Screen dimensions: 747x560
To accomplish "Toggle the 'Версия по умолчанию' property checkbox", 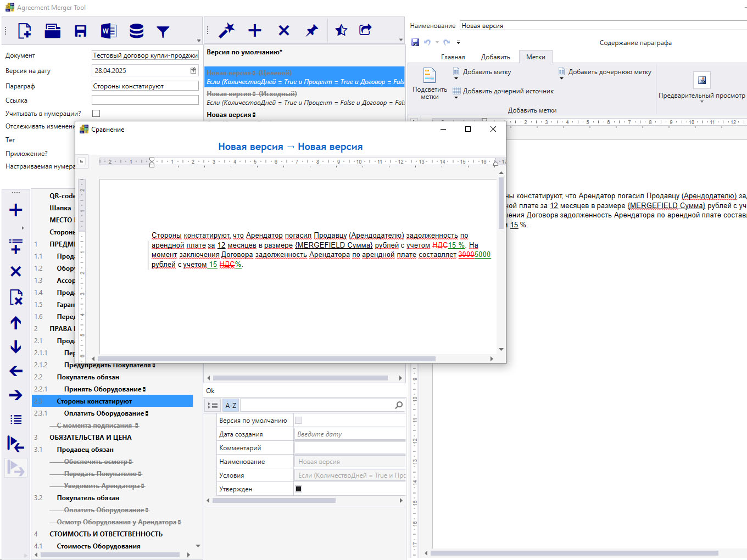I will (x=299, y=421).
